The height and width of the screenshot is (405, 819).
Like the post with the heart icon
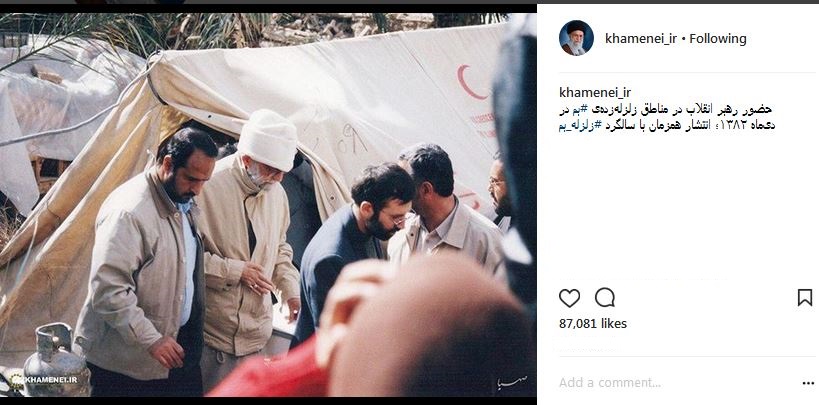pos(569,298)
